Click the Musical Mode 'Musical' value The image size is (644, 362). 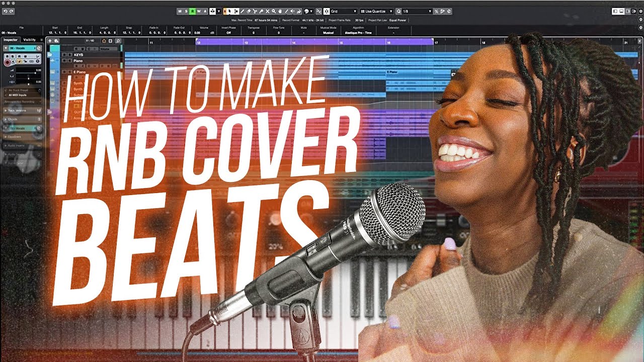(x=329, y=32)
